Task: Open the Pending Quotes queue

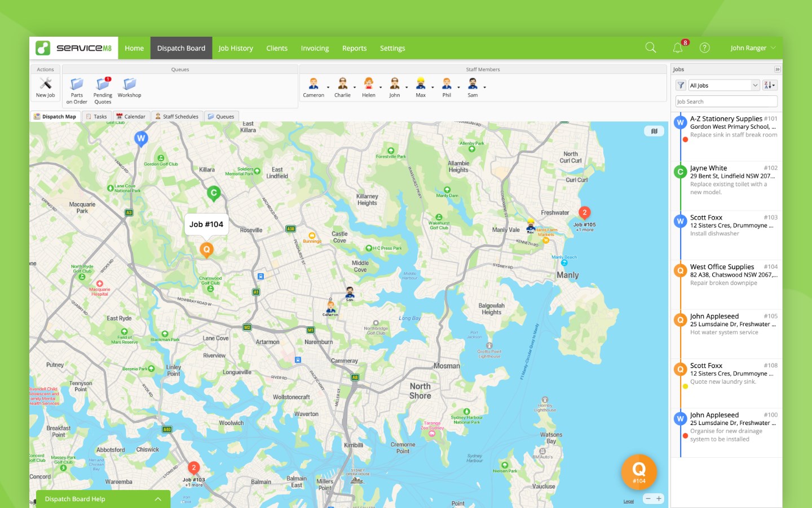Action: [x=103, y=90]
